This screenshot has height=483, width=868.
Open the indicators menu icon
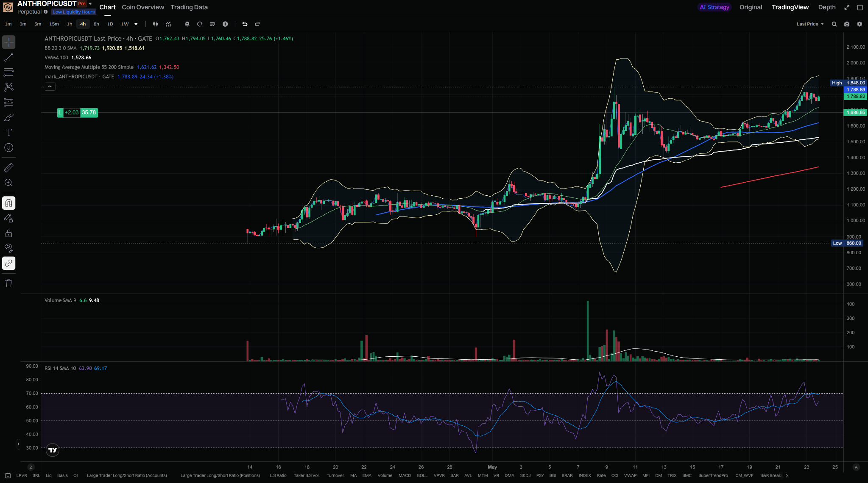pyautogui.click(x=168, y=24)
